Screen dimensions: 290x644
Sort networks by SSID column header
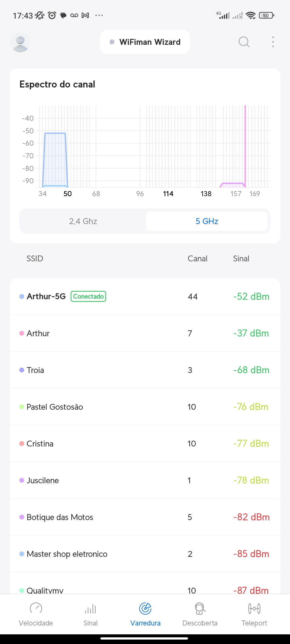pyautogui.click(x=35, y=258)
